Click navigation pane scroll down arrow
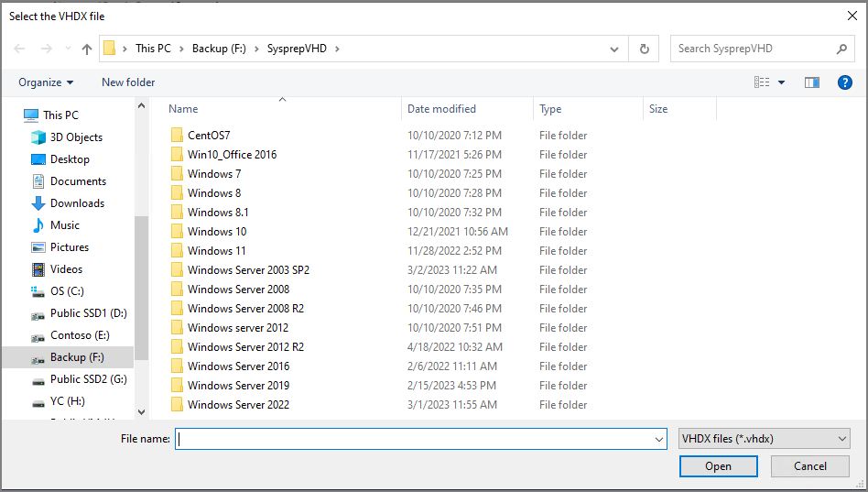 tap(141, 411)
